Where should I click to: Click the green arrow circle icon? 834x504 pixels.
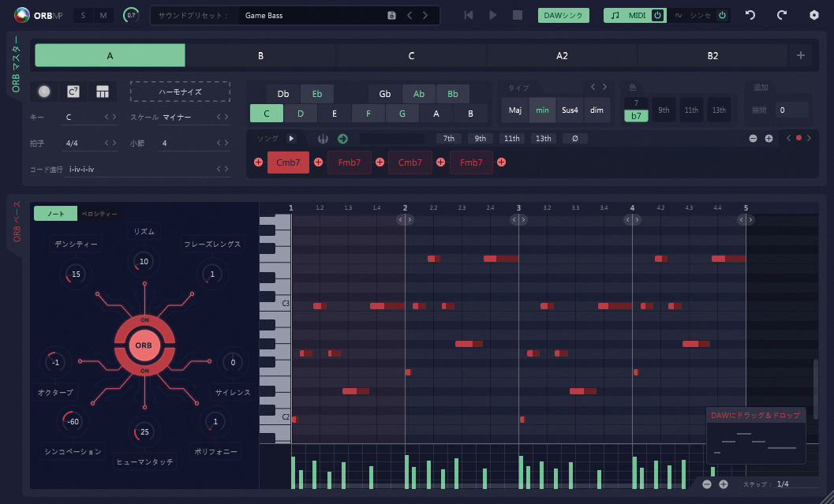[342, 139]
